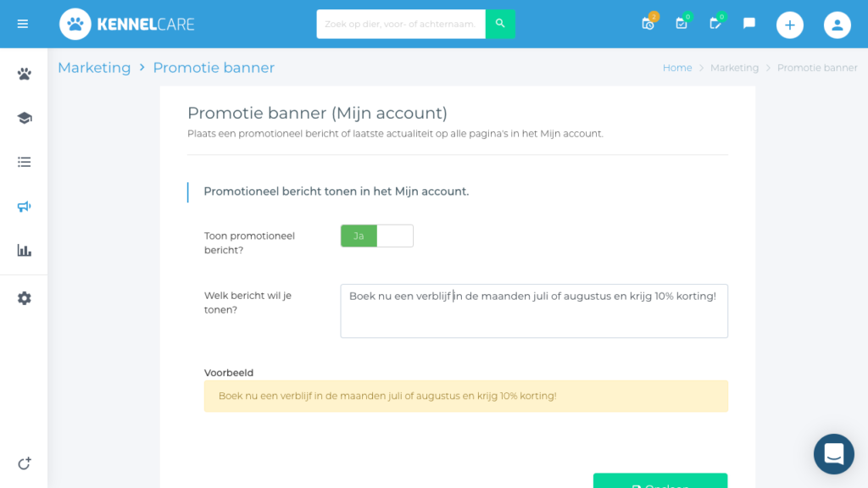Image resolution: width=868 pixels, height=488 pixels.
Task: Open the paw print animals section
Action: (x=24, y=75)
